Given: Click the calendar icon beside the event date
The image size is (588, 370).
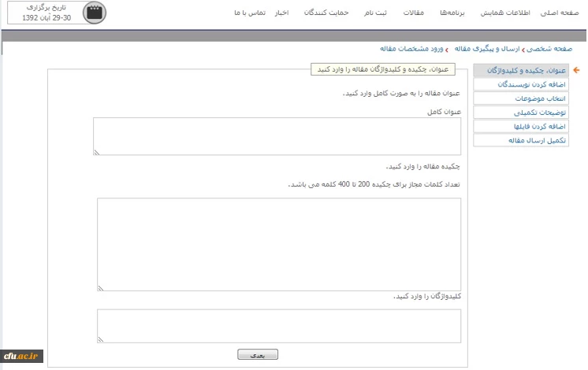Looking at the screenshot, I should pyautogui.click(x=95, y=13).
